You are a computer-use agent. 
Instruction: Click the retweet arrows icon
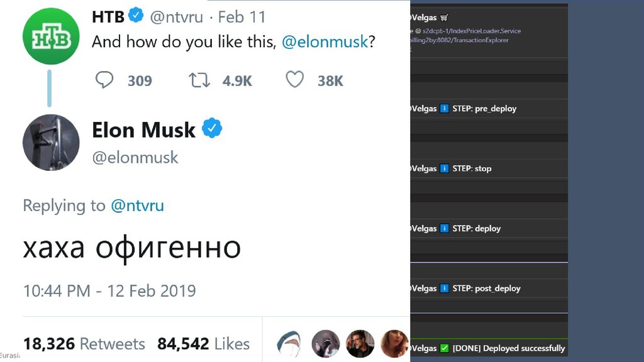click(x=199, y=80)
